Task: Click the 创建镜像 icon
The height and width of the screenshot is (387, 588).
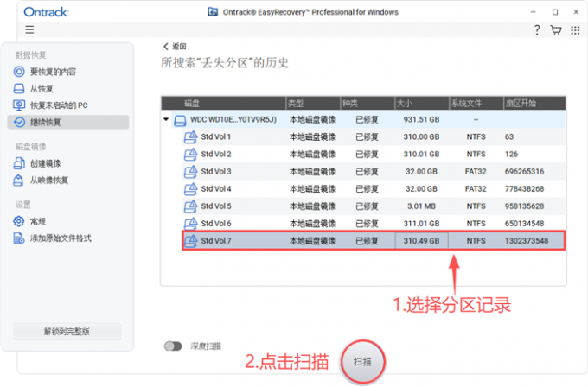Action: (19, 163)
